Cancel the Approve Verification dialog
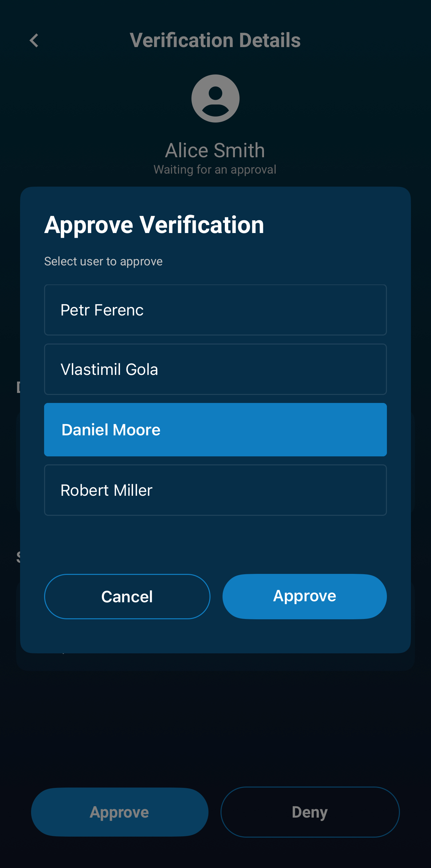 [x=127, y=596]
